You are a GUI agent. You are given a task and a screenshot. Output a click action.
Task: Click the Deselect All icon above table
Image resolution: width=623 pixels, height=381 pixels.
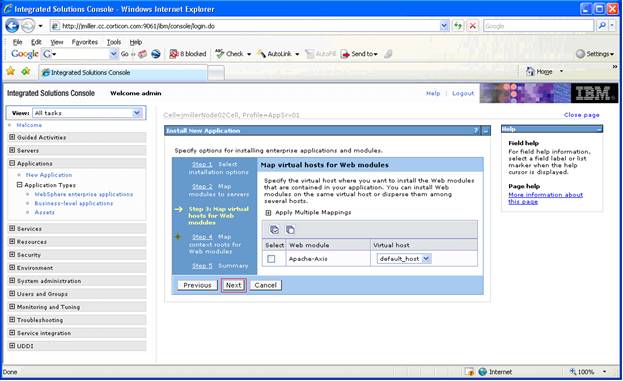point(290,230)
